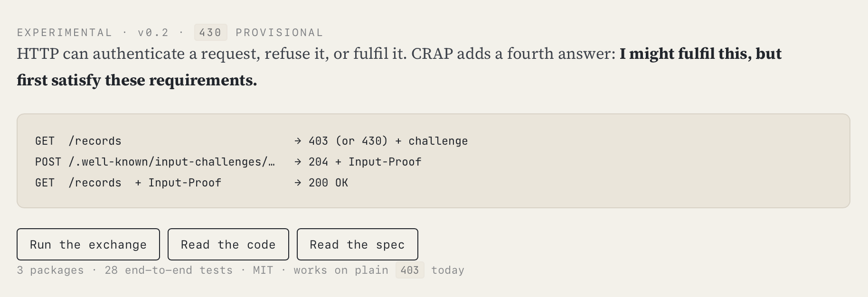The height and width of the screenshot is (297, 868).
Task: Click GET /records + Input-Proof line
Action: click(x=128, y=183)
